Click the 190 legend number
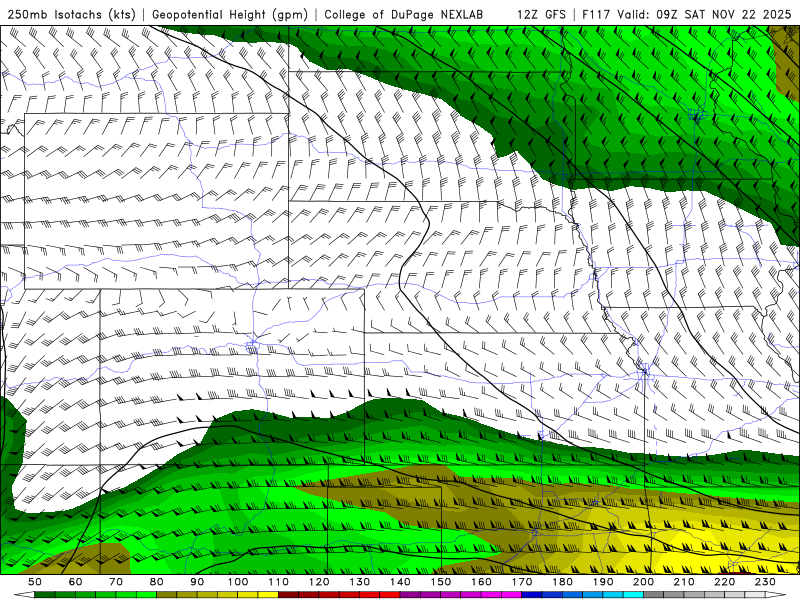 click(603, 582)
